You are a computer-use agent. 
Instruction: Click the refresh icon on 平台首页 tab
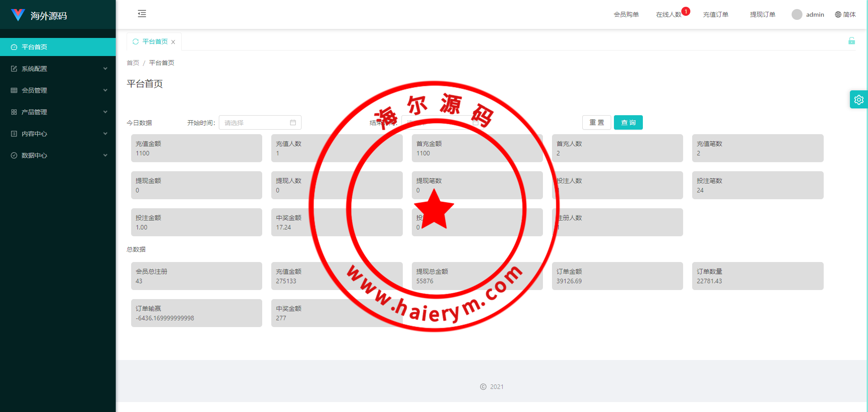point(135,42)
